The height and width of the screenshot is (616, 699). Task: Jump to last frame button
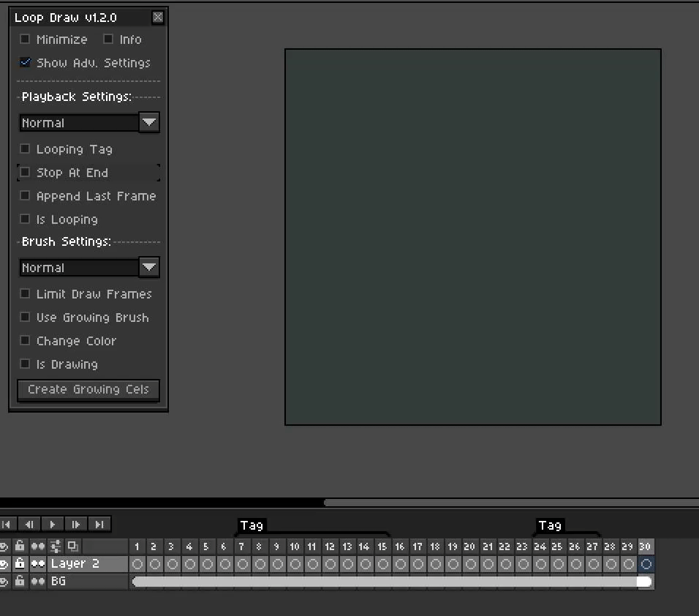pyautogui.click(x=100, y=524)
